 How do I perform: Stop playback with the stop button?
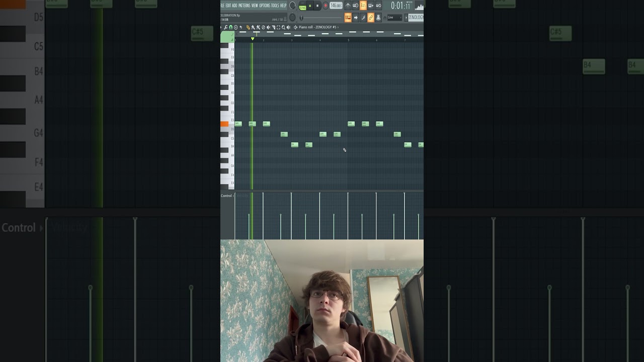point(317,6)
